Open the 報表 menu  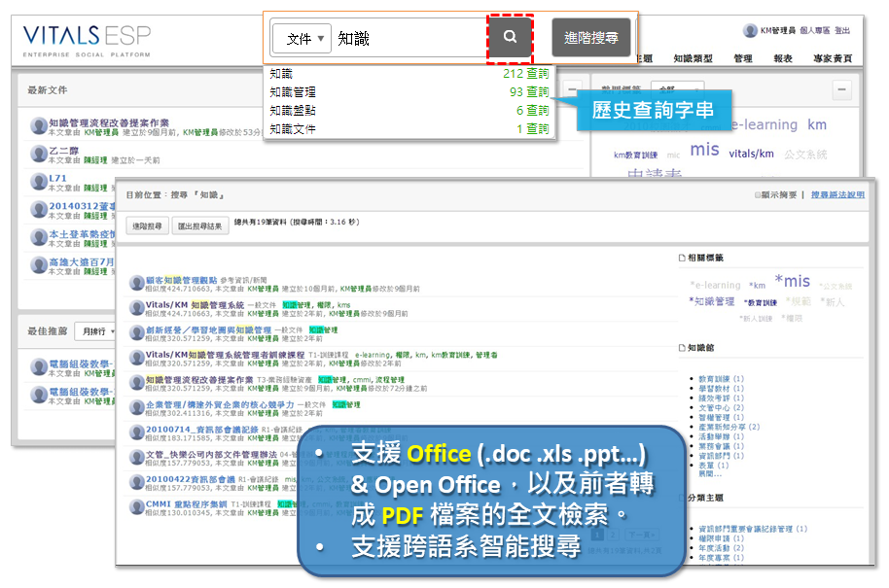(783, 58)
